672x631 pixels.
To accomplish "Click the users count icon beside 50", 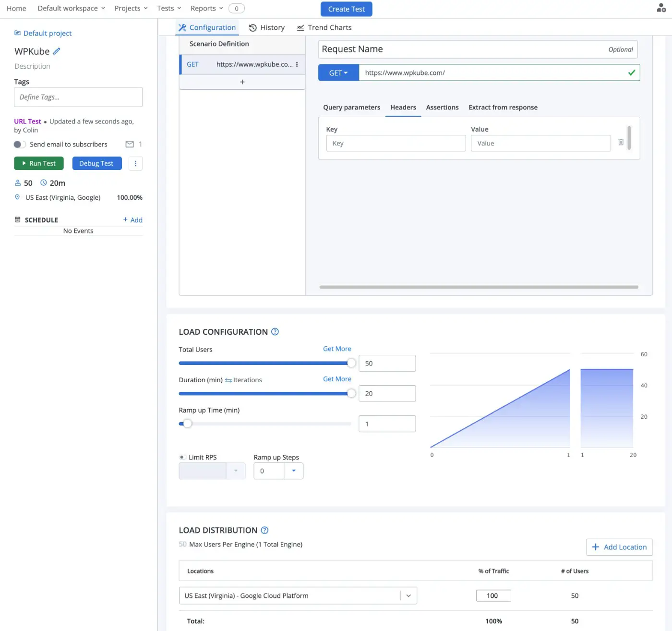I will [x=18, y=183].
